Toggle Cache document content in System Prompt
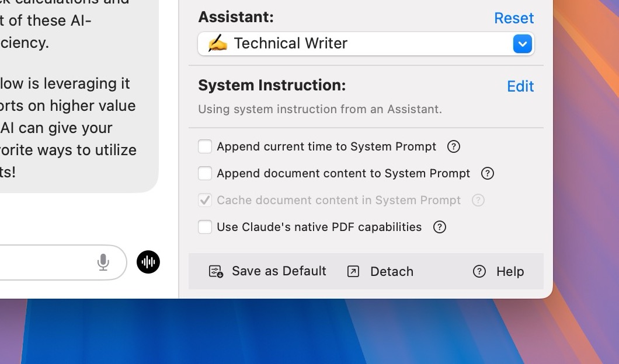The height and width of the screenshot is (364, 619). (x=205, y=200)
